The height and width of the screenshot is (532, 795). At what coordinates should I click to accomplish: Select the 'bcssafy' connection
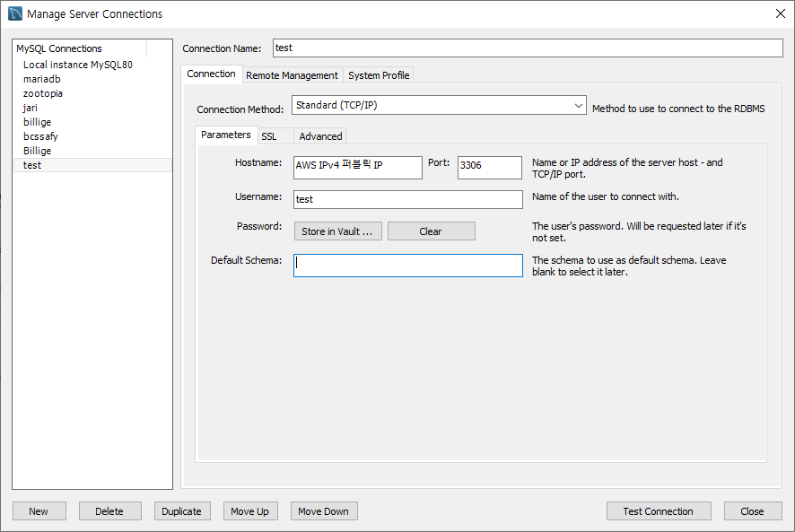coord(92,136)
